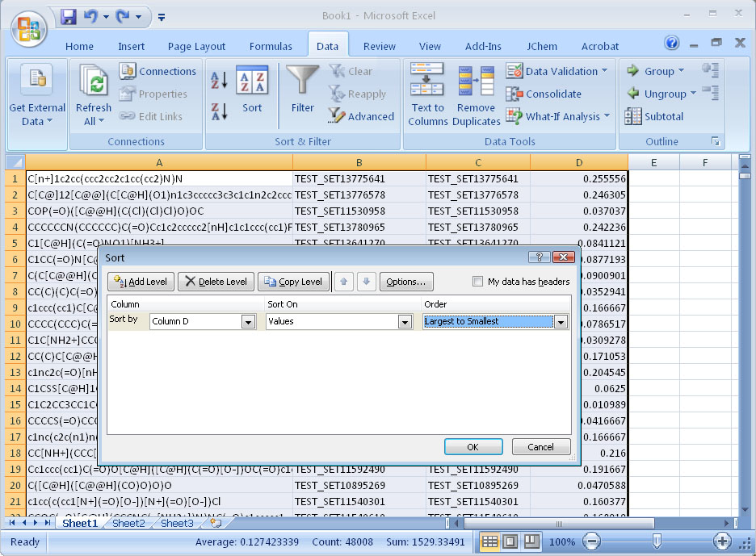The width and height of the screenshot is (756, 556).
Task: Select Normal view button in status bar
Action: (x=489, y=541)
